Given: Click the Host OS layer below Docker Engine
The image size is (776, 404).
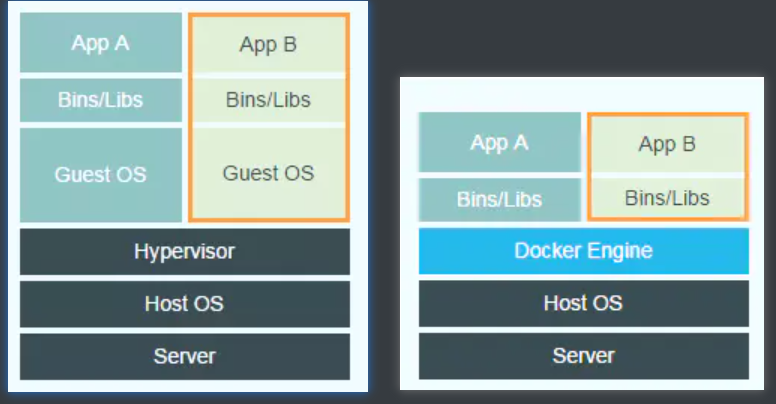Looking at the screenshot, I should [x=583, y=304].
